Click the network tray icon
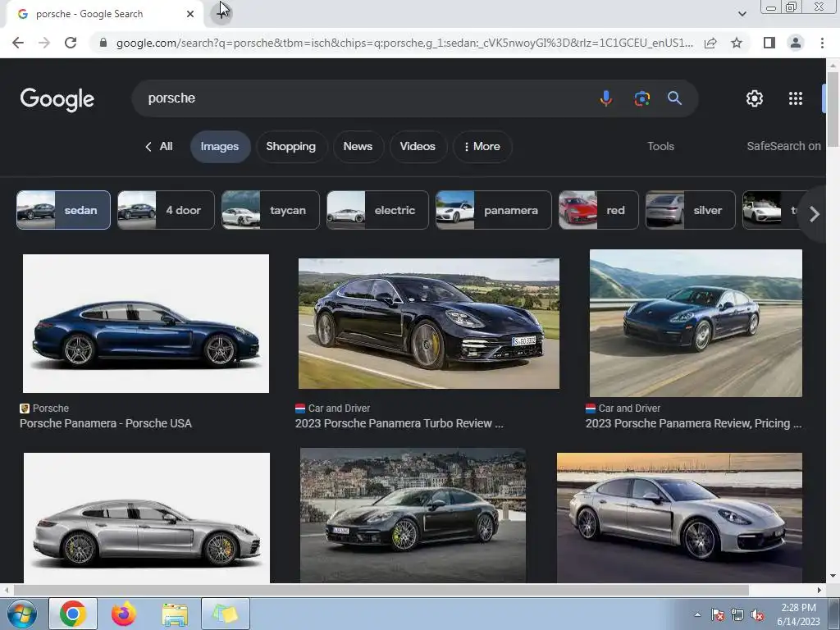 (737, 615)
